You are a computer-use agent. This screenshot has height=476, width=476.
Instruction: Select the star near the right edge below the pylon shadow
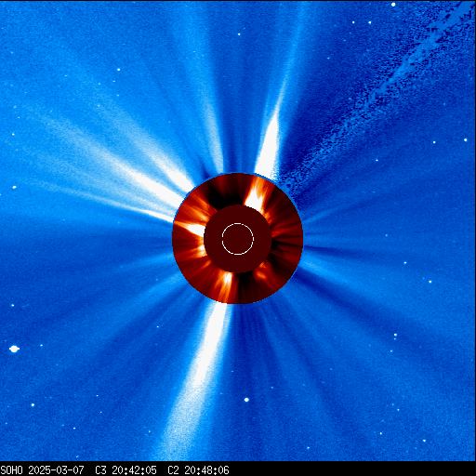click(x=465, y=140)
